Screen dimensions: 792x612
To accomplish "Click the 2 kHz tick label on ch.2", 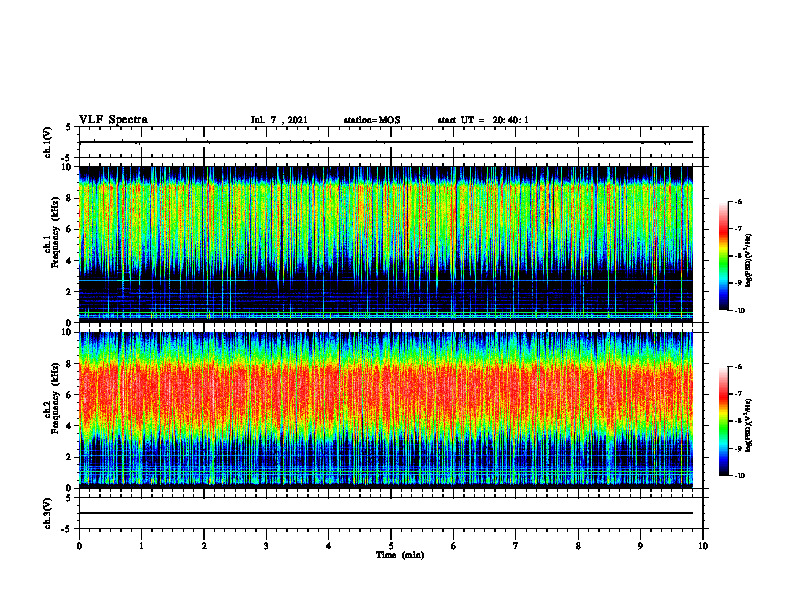I will 71,457.
